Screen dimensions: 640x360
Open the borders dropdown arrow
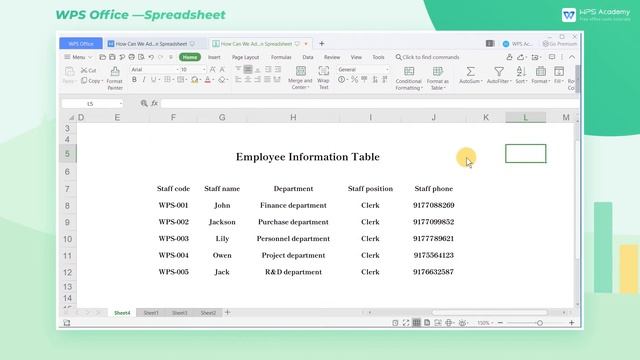[172, 80]
